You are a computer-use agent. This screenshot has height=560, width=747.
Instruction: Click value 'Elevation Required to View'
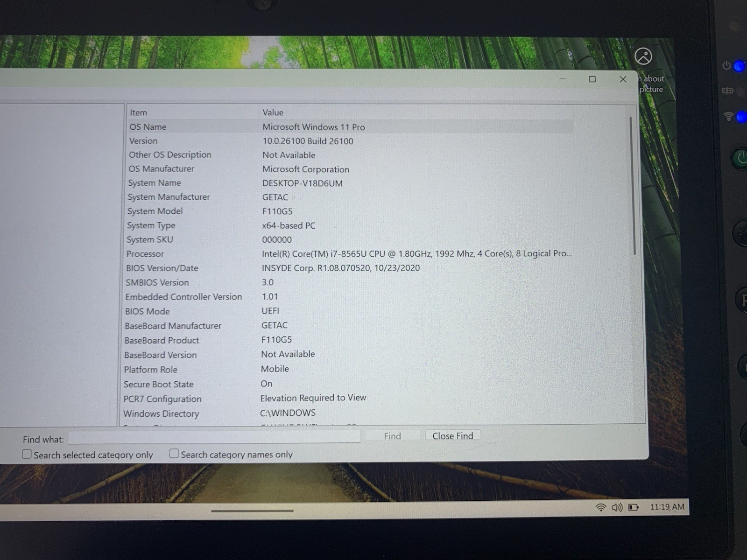click(313, 398)
